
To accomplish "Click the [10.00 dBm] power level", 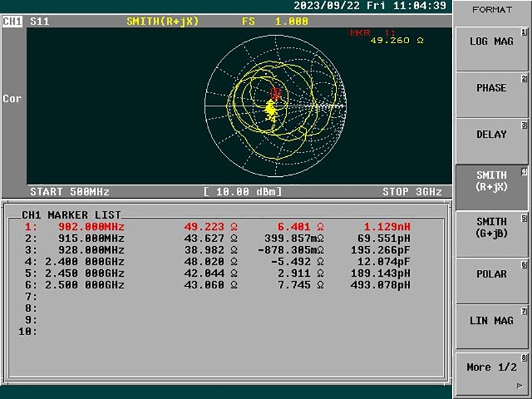I will [x=243, y=192].
